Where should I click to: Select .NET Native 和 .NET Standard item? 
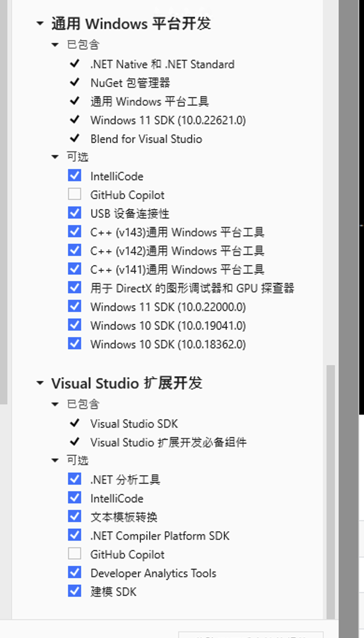[x=162, y=64]
